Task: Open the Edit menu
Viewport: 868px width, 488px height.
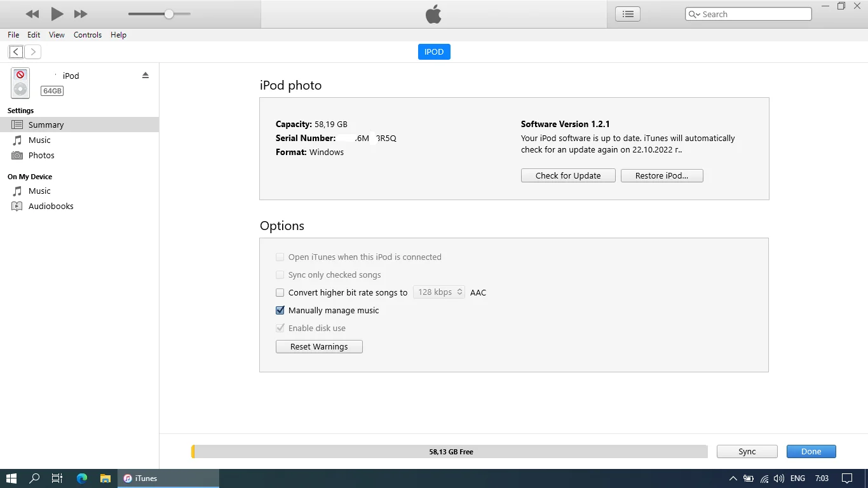Action: pos(34,35)
